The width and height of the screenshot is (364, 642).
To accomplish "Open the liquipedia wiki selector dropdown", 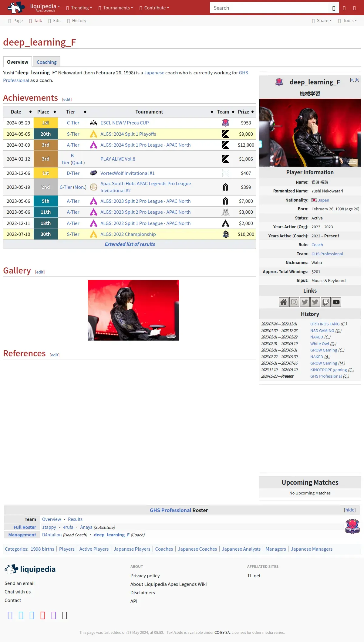I will click(45, 7).
